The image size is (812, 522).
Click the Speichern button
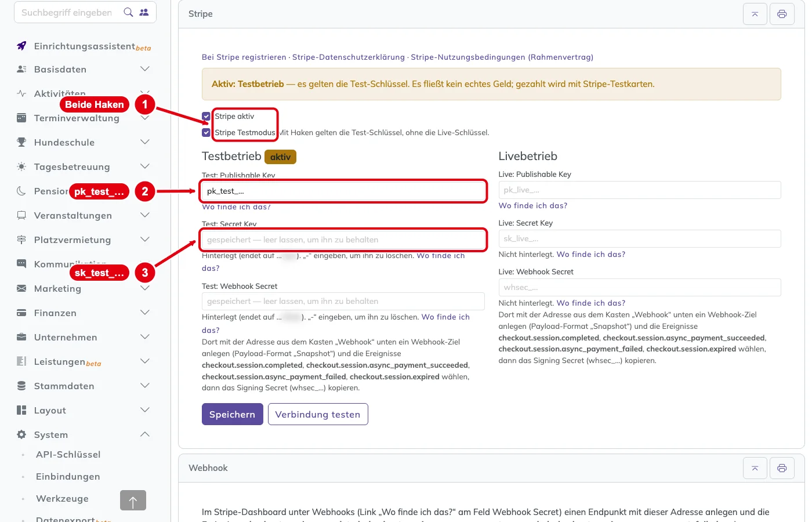[x=233, y=414]
